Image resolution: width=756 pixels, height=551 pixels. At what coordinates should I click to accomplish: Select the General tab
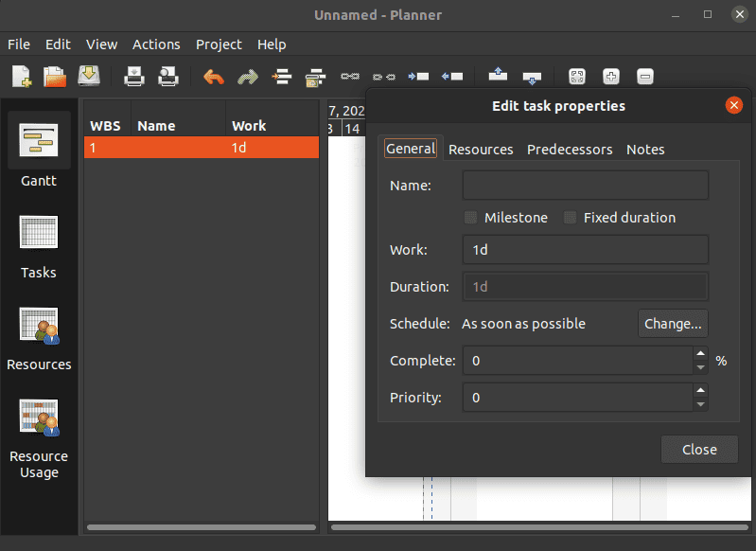pos(411,149)
